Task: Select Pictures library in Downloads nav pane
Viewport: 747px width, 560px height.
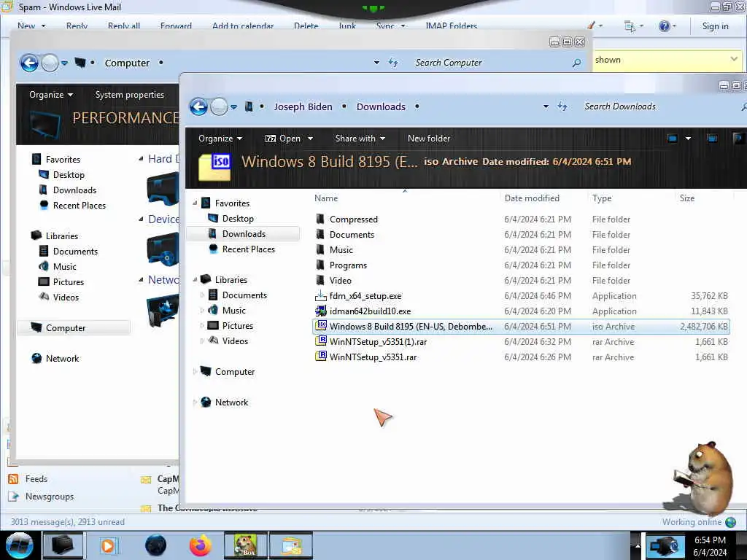Action: point(237,326)
